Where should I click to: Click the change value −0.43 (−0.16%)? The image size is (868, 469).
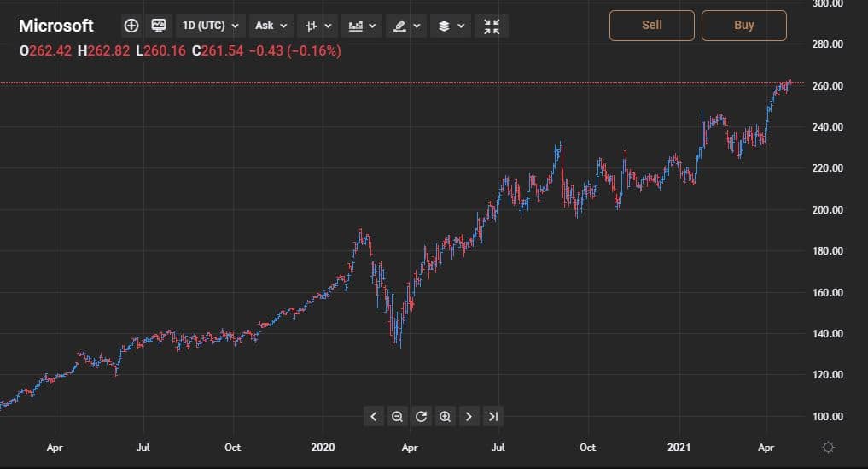click(295, 51)
